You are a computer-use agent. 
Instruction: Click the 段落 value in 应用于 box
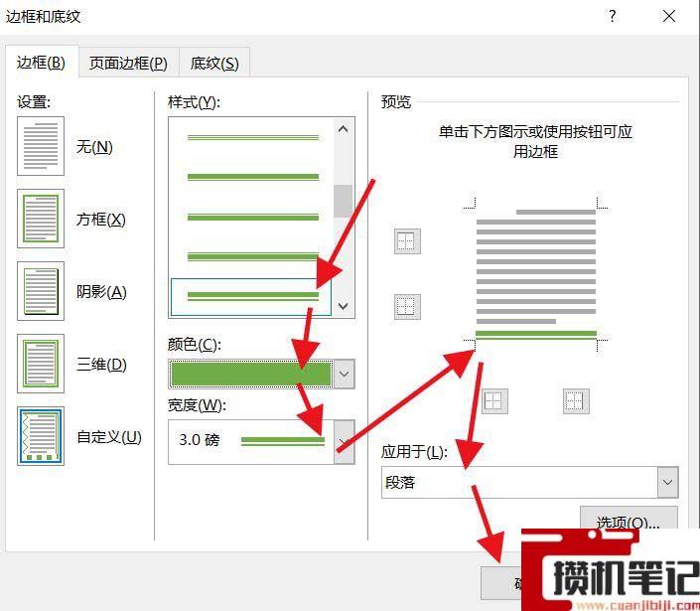400,483
